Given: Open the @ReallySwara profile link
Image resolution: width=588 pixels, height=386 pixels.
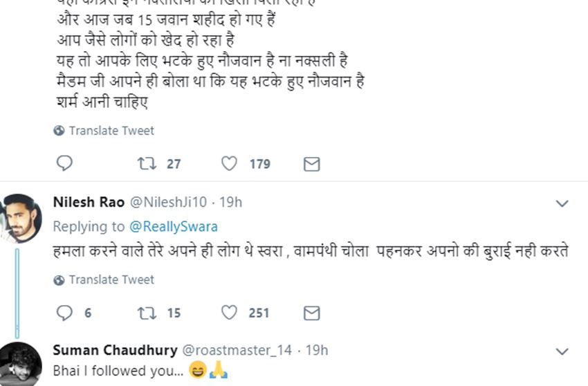Looking at the screenshot, I should (x=172, y=226).
